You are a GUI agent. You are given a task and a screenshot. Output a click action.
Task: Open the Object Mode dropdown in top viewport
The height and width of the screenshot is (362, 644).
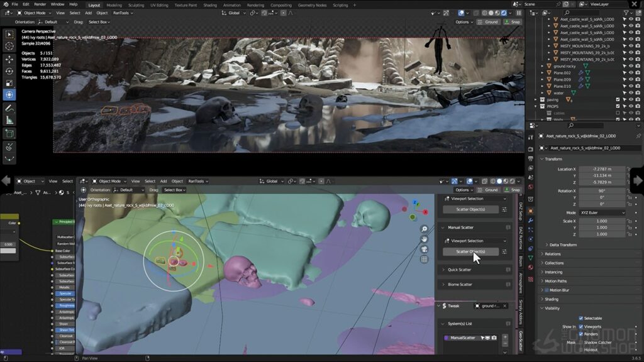(x=35, y=13)
